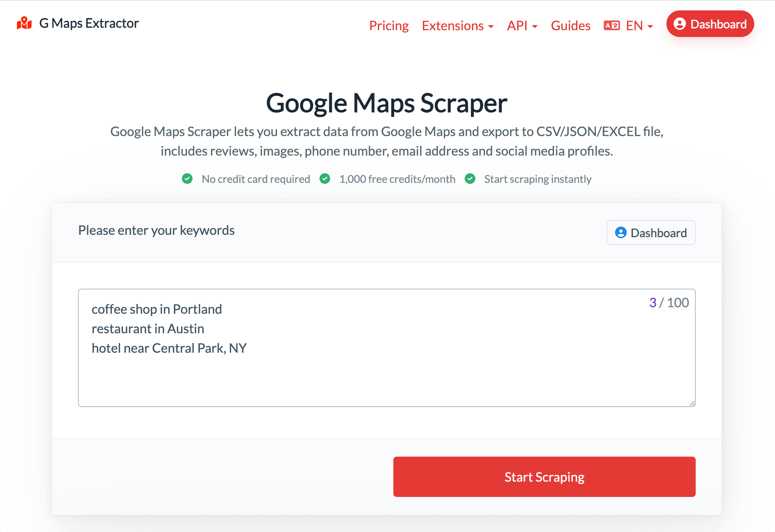Click the G Maps Extractor map logo icon
The width and height of the screenshot is (775, 532).
[x=24, y=23]
